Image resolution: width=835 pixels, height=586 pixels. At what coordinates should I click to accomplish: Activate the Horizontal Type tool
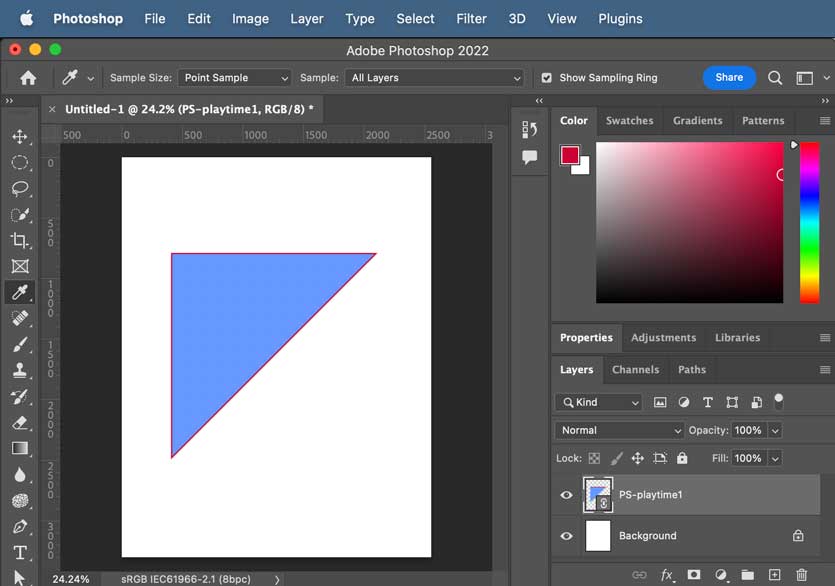(x=20, y=552)
